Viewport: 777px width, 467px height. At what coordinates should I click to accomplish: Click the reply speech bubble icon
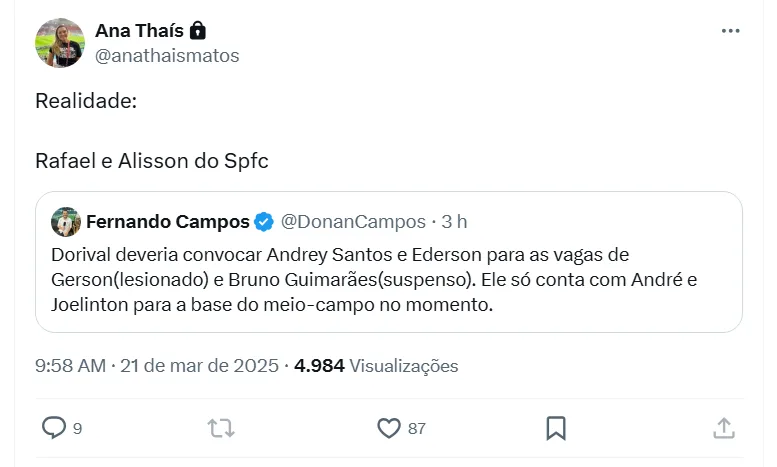click(53, 428)
